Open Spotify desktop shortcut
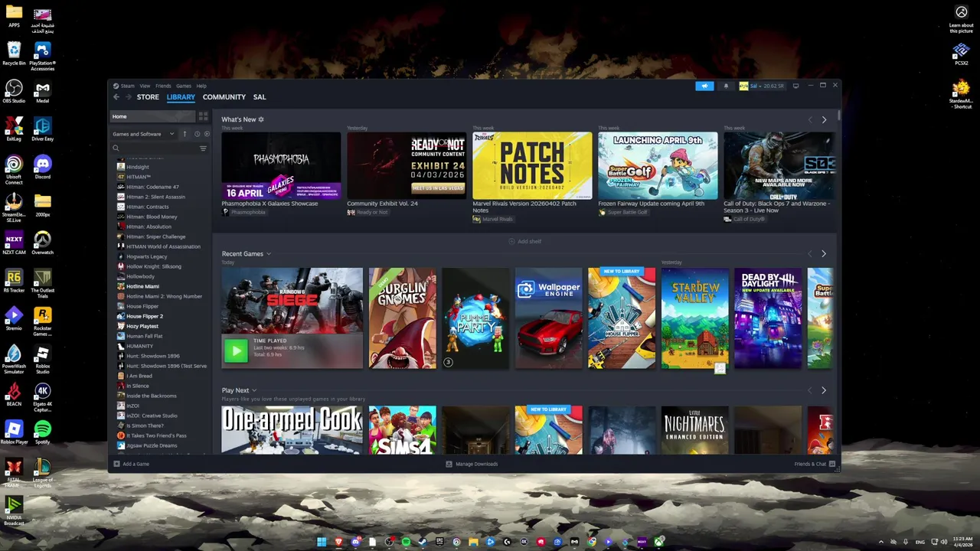The height and width of the screenshot is (551, 980). [42, 433]
